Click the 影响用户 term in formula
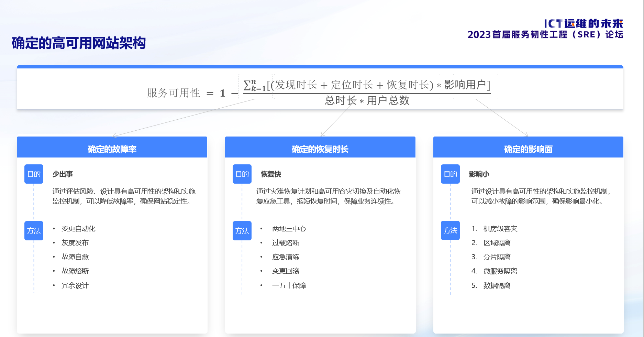The width and height of the screenshot is (644, 337). (x=465, y=85)
